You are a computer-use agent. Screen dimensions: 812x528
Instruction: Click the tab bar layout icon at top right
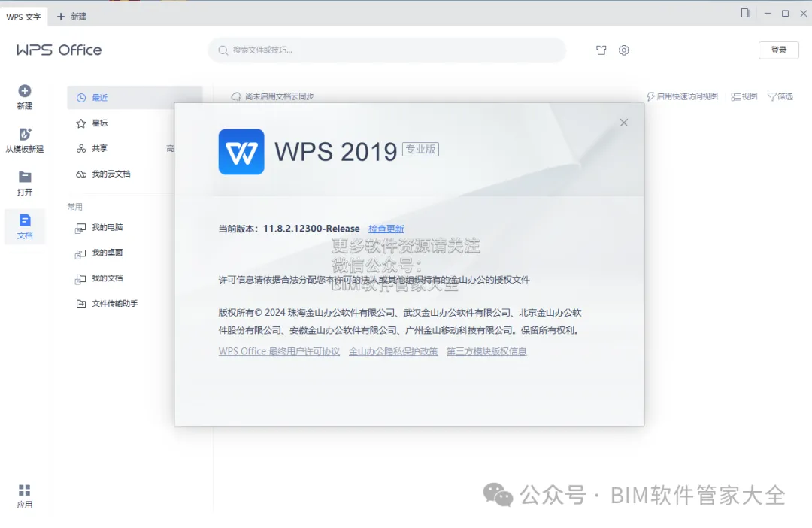(x=746, y=13)
